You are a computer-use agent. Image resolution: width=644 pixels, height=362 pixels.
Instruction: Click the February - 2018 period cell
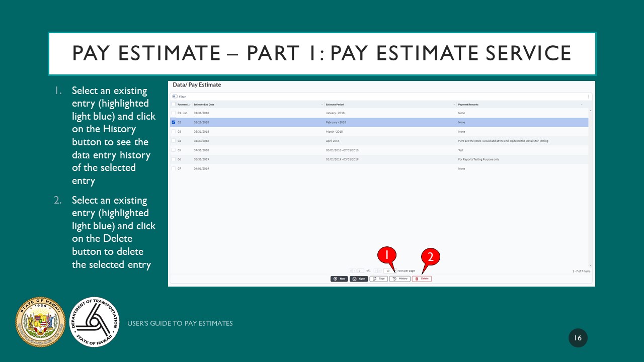(x=336, y=122)
